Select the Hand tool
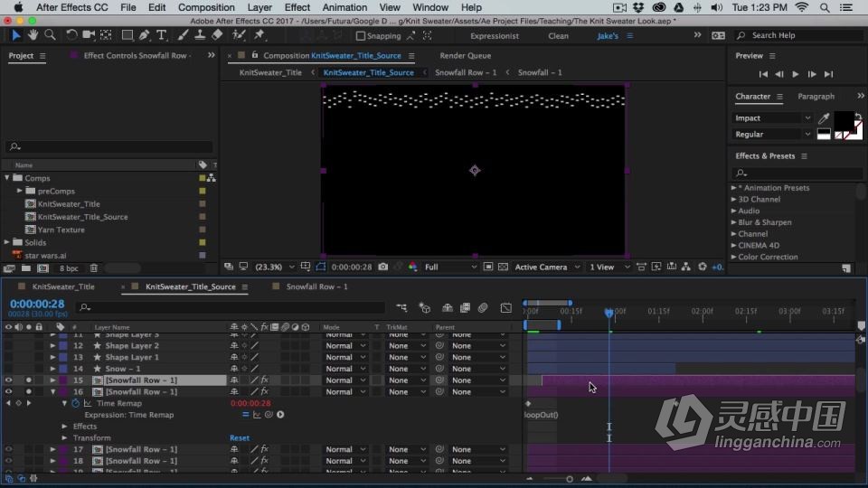This screenshot has height=488, width=868. click(33, 35)
